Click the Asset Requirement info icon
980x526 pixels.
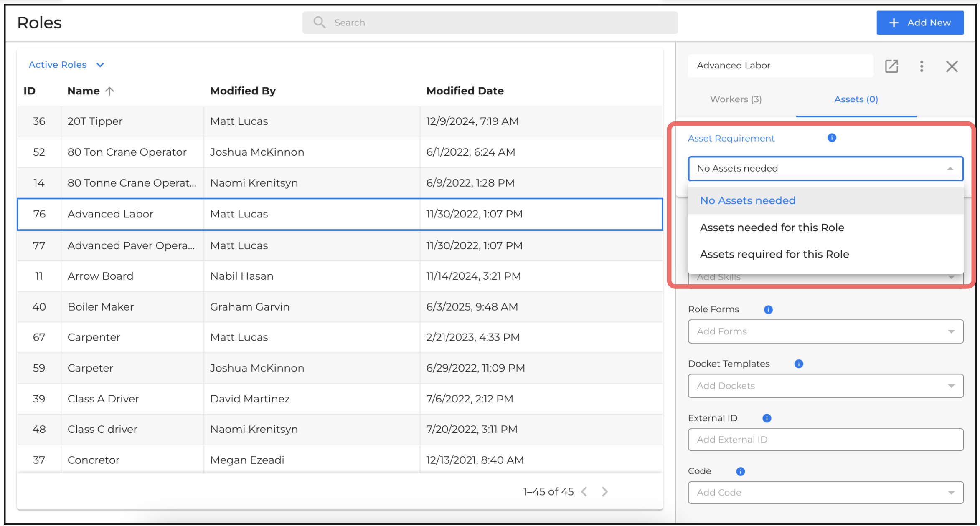pyautogui.click(x=832, y=138)
